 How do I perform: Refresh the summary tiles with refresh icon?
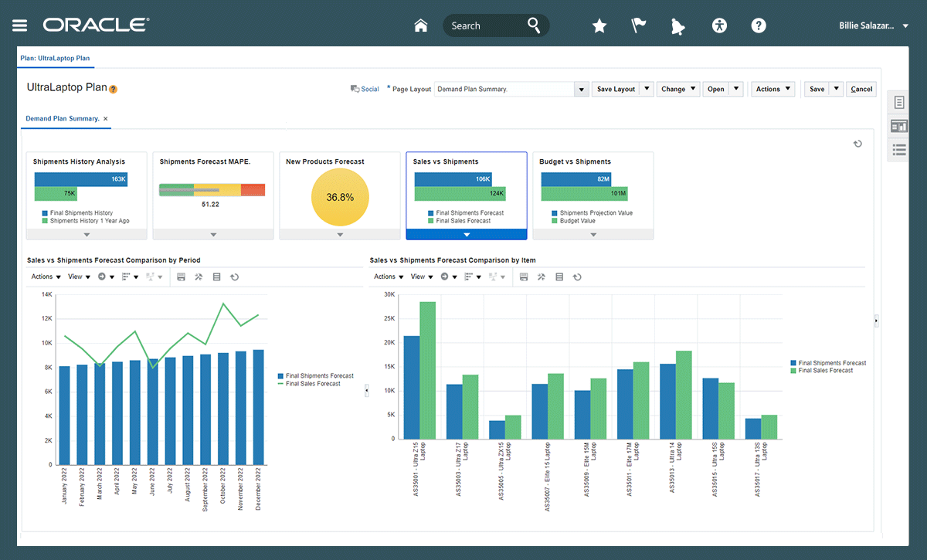tap(857, 144)
